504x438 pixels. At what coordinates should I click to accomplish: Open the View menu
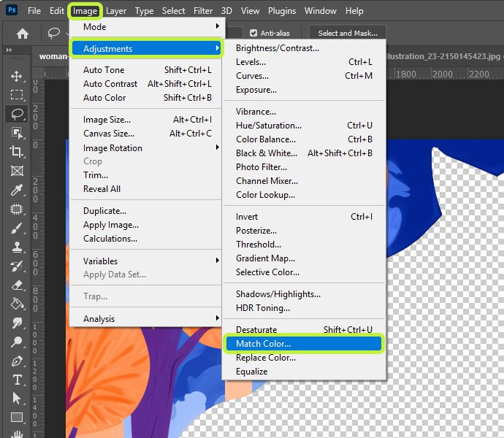[x=250, y=11]
